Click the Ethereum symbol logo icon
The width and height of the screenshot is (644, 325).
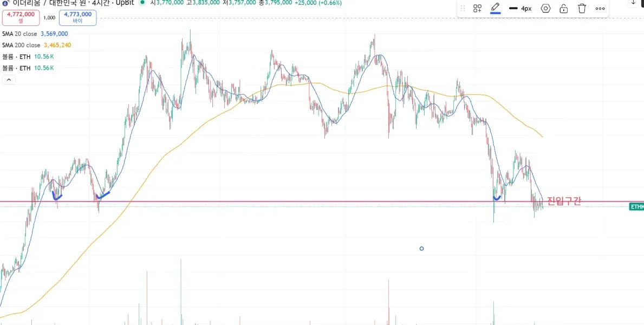pos(5,3)
